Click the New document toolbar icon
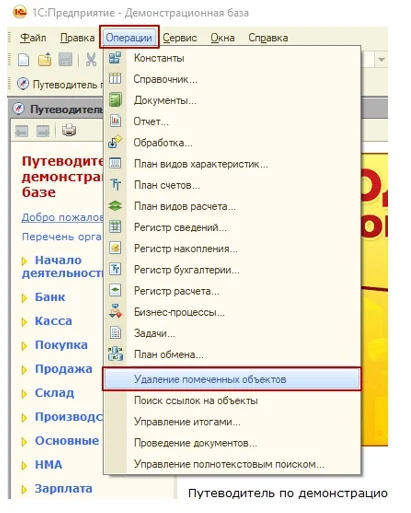Screen dimensions: 411x513 point(23,60)
